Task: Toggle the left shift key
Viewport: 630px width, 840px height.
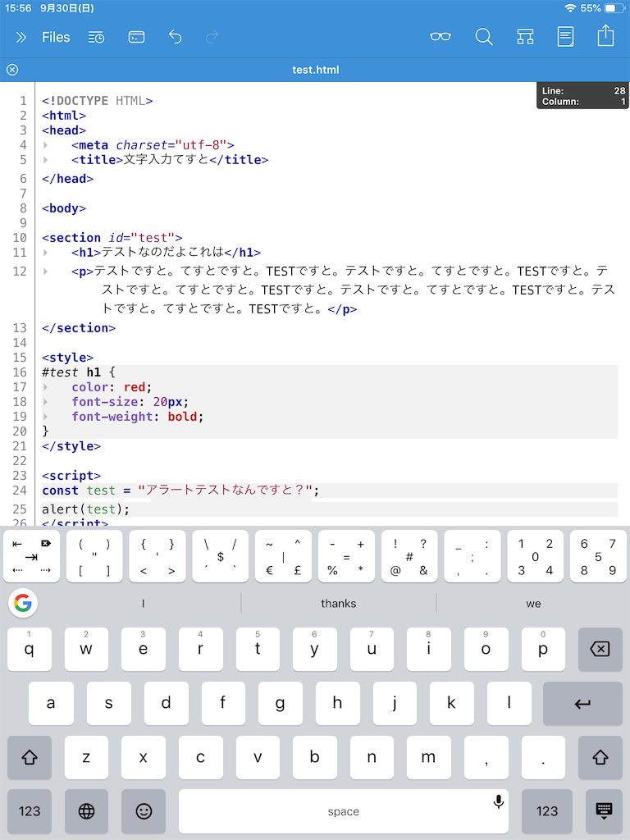Action: [30, 757]
